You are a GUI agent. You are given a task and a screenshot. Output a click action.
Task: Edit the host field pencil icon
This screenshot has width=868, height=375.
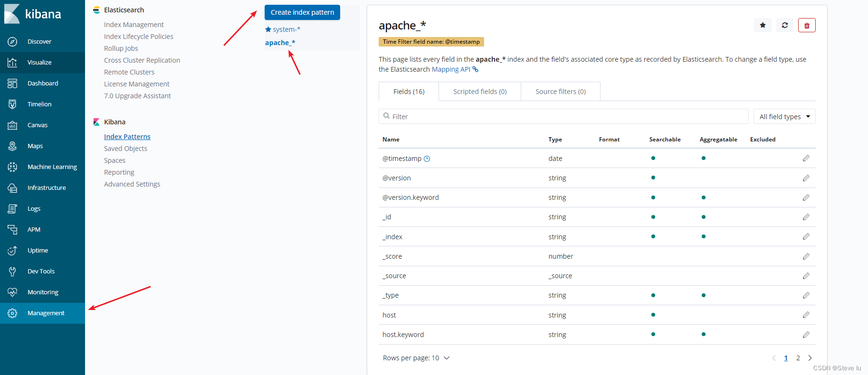click(x=806, y=315)
